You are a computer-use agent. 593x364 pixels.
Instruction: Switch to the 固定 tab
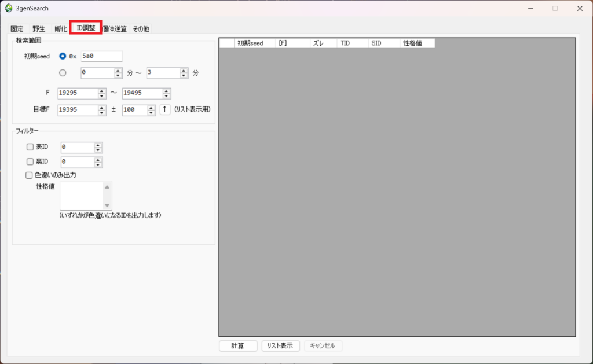tap(17, 28)
